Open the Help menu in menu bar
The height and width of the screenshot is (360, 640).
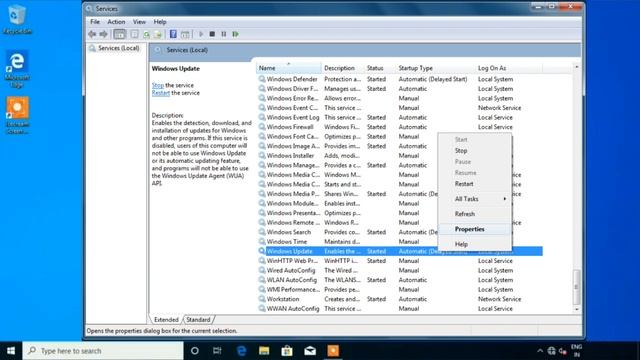pyautogui.click(x=160, y=22)
